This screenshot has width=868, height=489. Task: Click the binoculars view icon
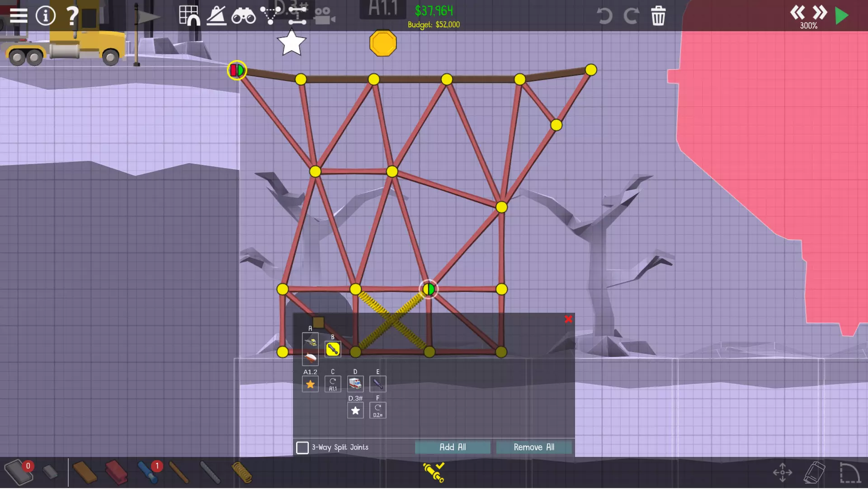coord(243,16)
